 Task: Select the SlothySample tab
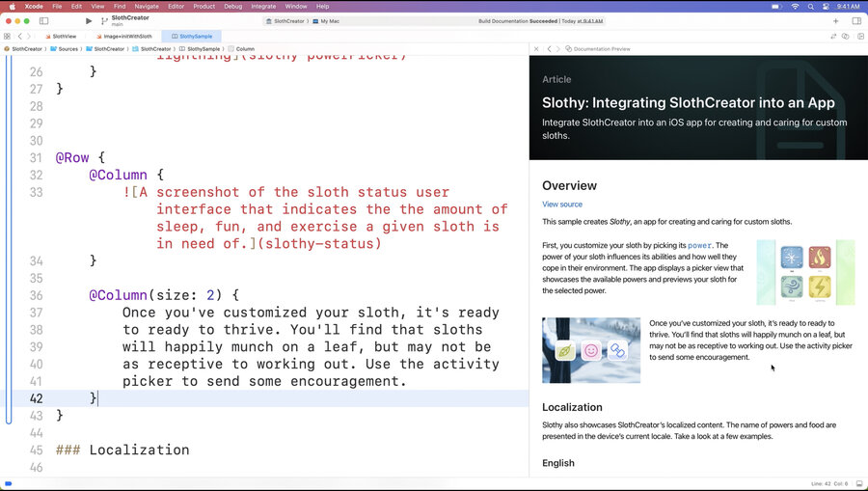192,36
